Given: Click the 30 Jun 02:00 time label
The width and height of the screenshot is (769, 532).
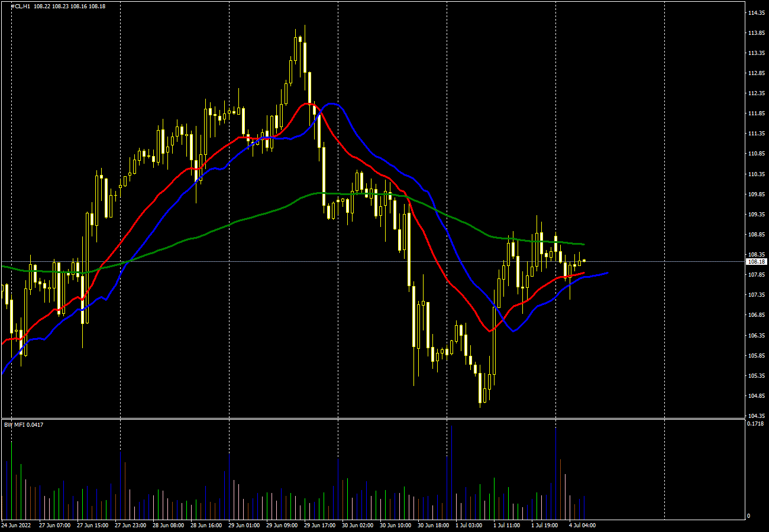Looking at the screenshot, I should [x=357, y=525].
